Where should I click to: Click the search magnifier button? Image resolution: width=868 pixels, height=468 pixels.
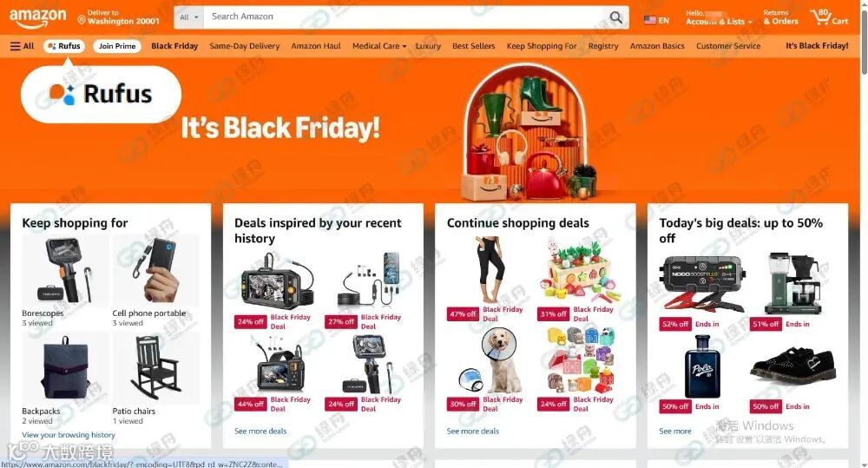pyautogui.click(x=615, y=17)
